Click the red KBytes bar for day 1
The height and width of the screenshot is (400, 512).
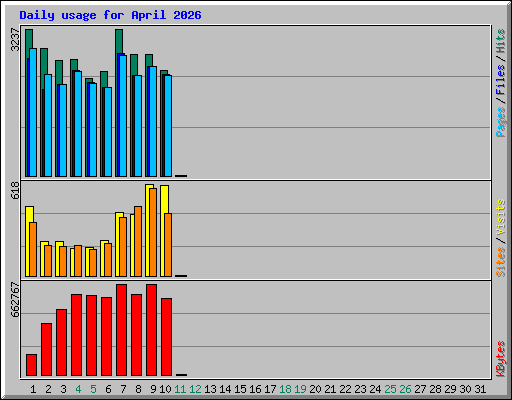31,365
